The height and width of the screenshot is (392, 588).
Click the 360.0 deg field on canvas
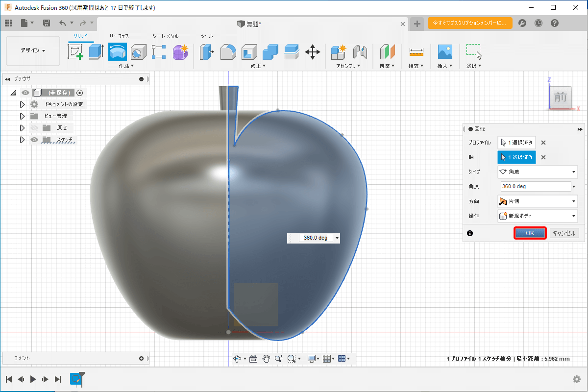click(315, 238)
